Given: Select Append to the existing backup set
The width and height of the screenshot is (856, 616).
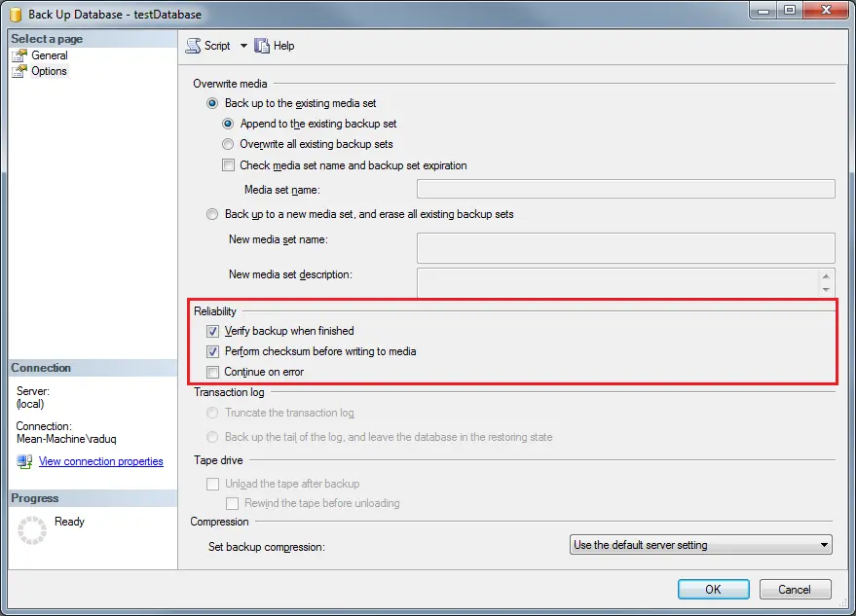Looking at the screenshot, I should click(228, 124).
